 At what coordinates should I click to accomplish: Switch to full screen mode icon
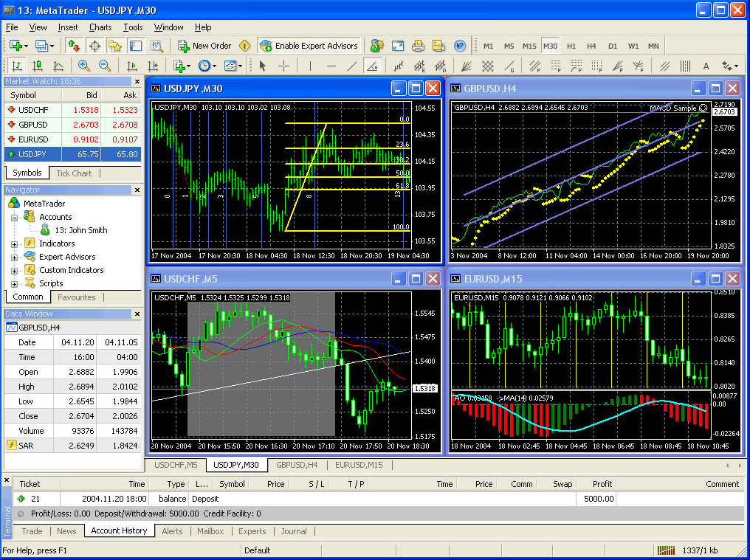click(x=398, y=46)
